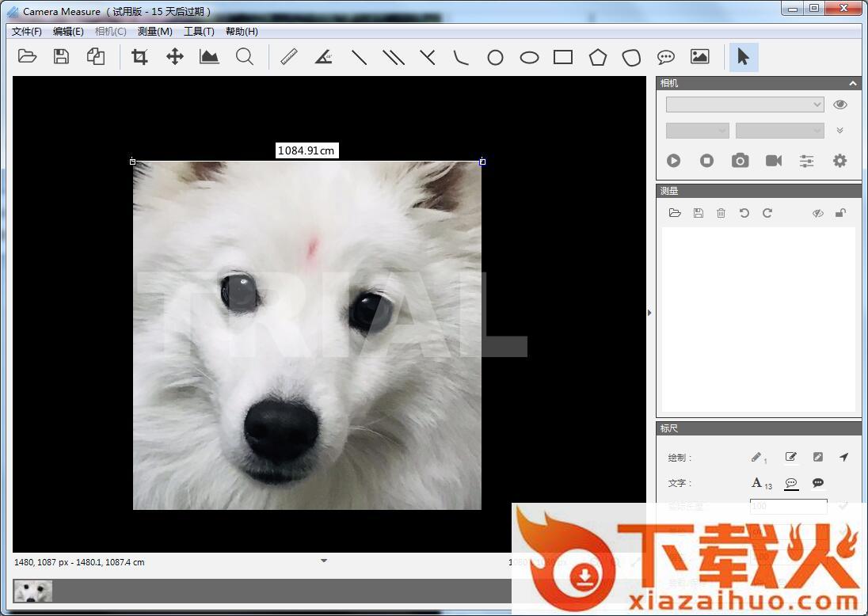This screenshot has width=868, height=616.
Task: Select the ruler length measure tool
Action: pyautogui.click(x=288, y=57)
